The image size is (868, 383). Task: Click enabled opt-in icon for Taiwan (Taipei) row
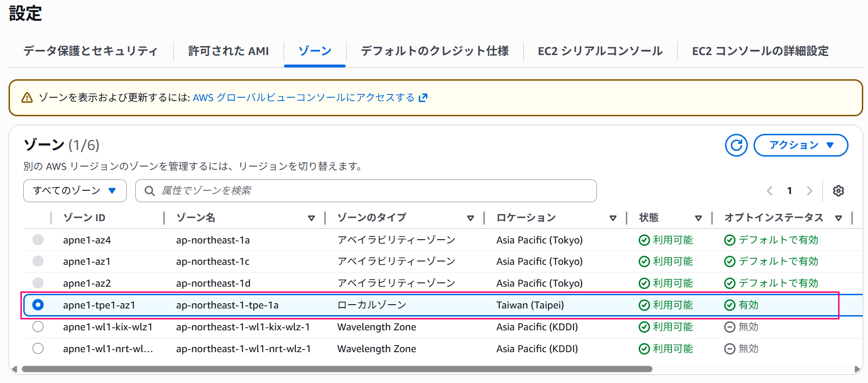tap(730, 305)
